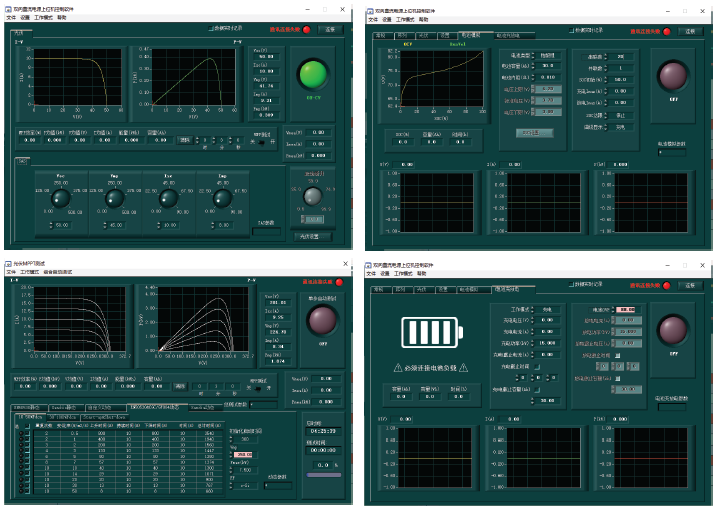Click the Vmp rotary knob
This screenshot has width=722, height=515.
point(114,199)
